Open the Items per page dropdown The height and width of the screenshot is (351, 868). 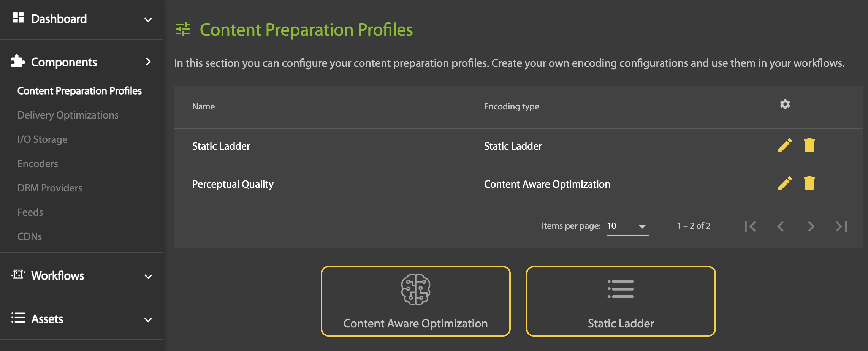click(627, 226)
